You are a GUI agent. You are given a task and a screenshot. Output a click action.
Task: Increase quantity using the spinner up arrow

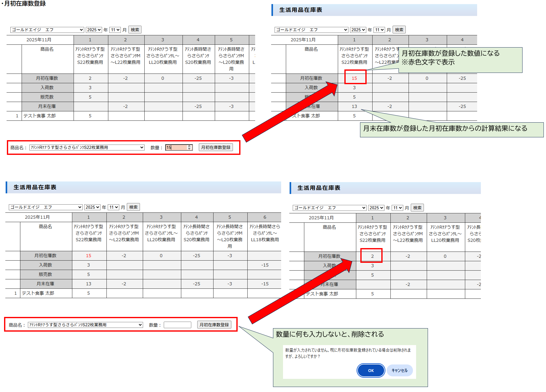pos(189,146)
